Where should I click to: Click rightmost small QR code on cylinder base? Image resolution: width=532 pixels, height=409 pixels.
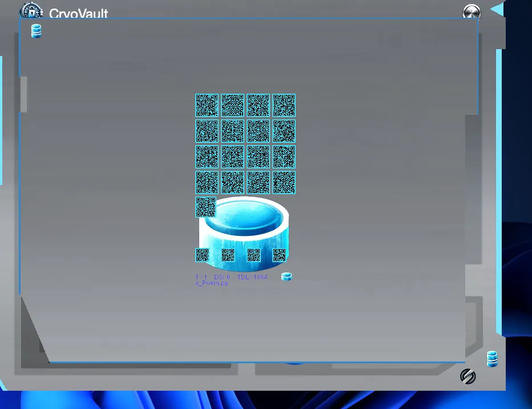[x=279, y=255]
